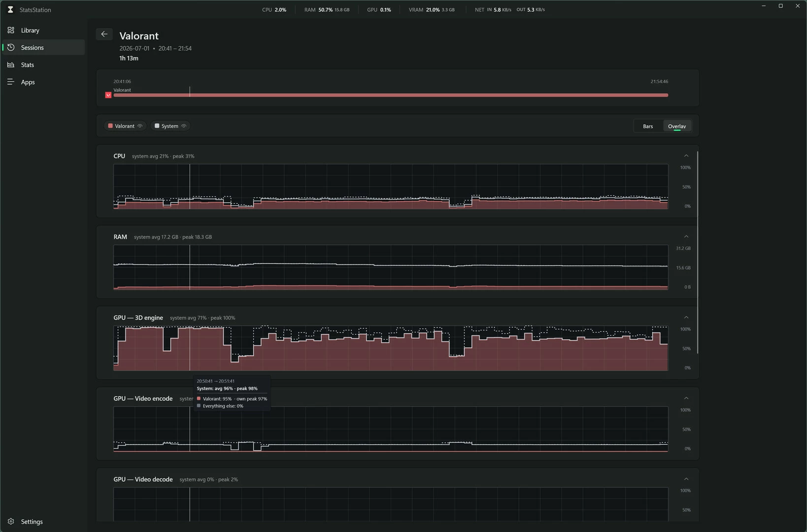Toggle the Valorant eye visibility icon
The height and width of the screenshot is (532, 807).
pos(140,126)
